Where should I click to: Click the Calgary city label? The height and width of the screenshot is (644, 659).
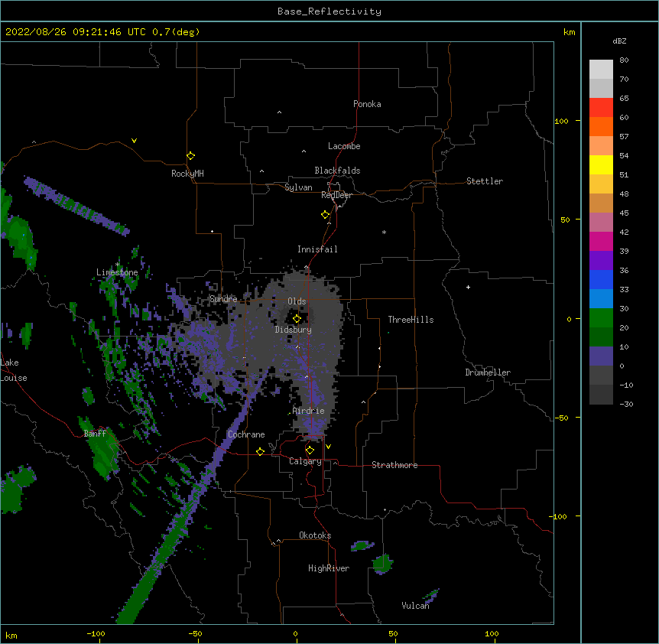(x=305, y=461)
